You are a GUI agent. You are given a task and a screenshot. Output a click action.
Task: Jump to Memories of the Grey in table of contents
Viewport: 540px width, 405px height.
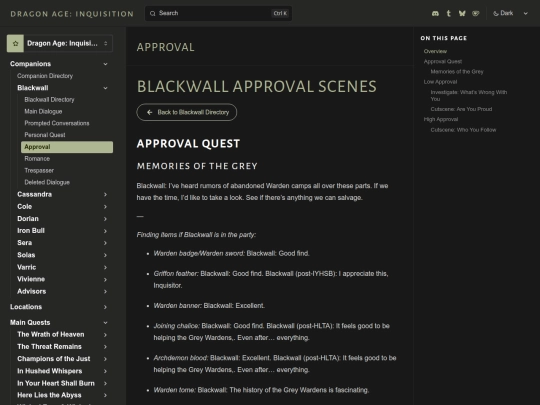[x=457, y=72]
